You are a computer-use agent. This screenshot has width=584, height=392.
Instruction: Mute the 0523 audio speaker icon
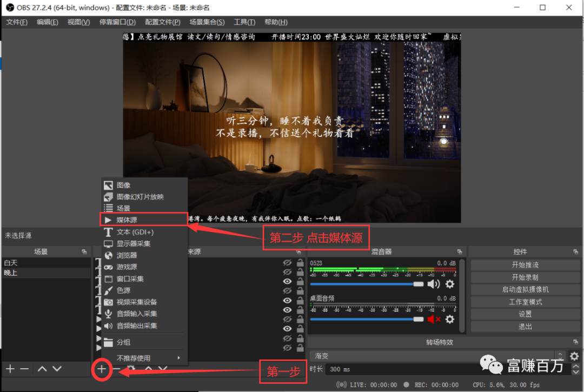coord(433,284)
